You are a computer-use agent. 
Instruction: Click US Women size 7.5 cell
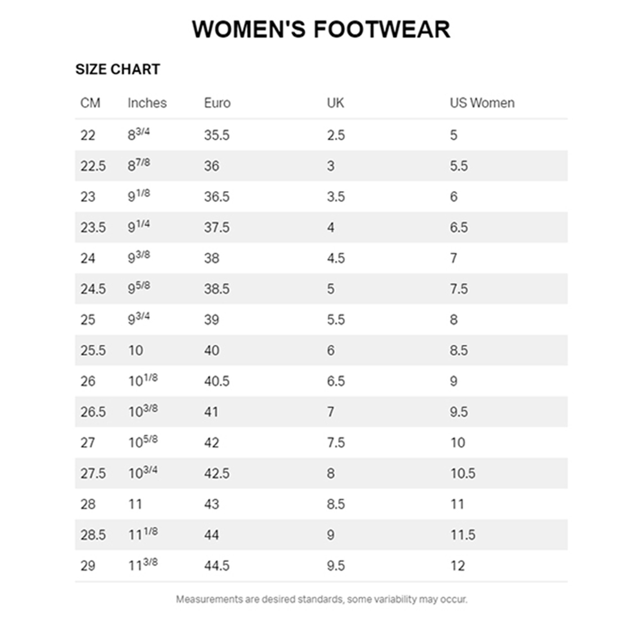[459, 289]
